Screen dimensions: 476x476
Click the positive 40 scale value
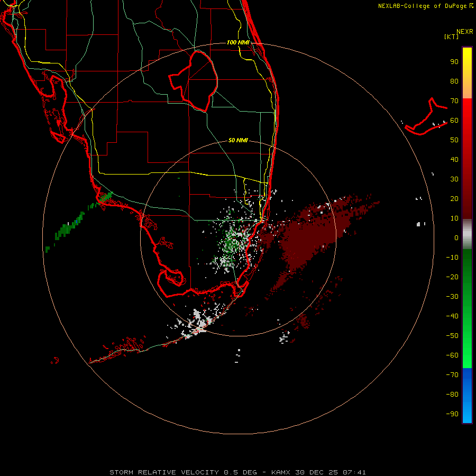[x=454, y=160]
